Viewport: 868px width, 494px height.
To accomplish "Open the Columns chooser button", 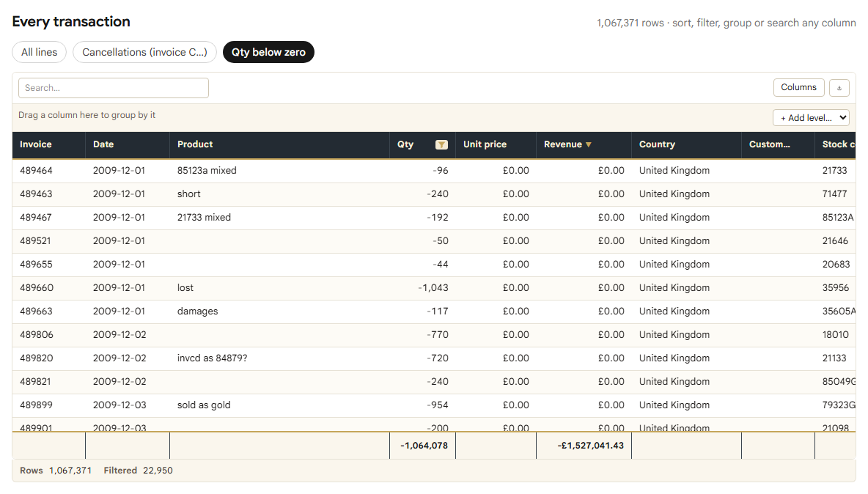I will click(x=799, y=87).
